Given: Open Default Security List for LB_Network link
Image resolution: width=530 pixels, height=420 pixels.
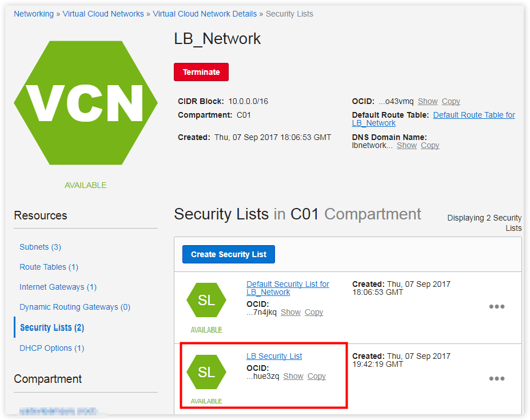Looking at the screenshot, I should click(288, 288).
